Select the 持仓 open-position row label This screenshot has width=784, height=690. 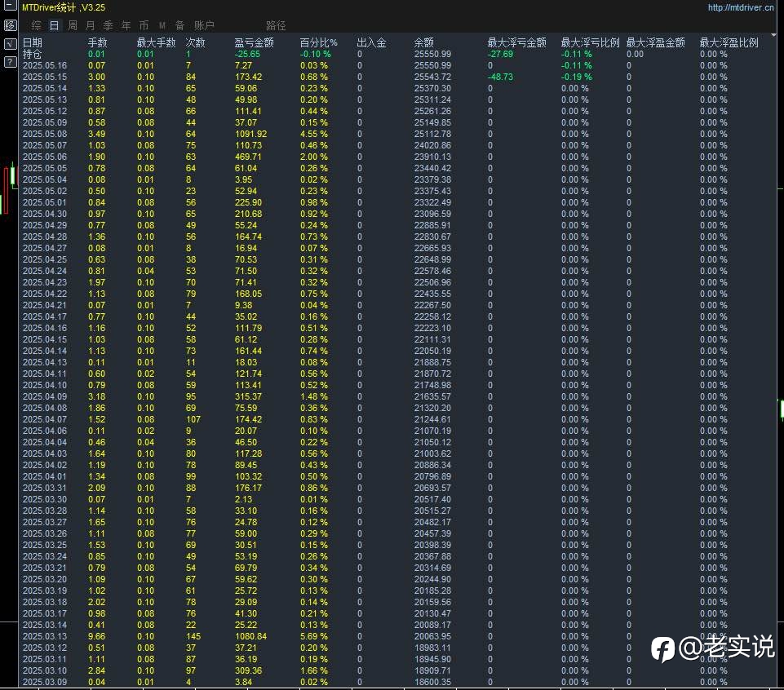(33, 54)
